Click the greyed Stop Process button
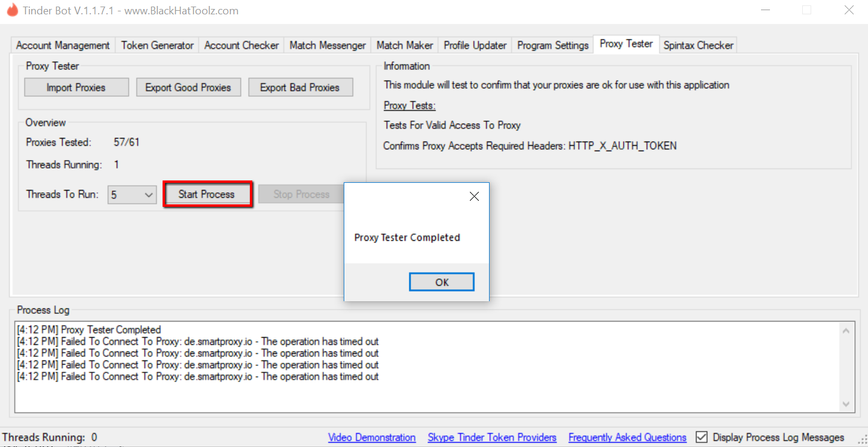 301,194
